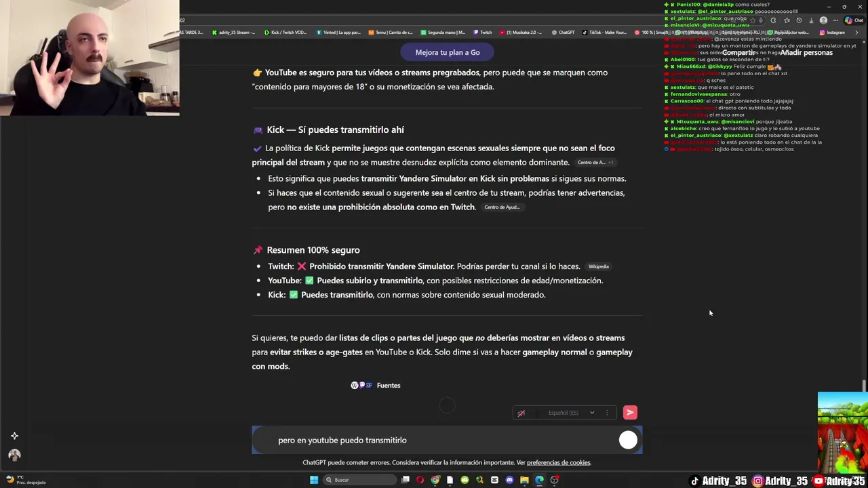Switch to the ChatGPT browser tab
This screenshot has height=488, width=868.
tap(563, 33)
